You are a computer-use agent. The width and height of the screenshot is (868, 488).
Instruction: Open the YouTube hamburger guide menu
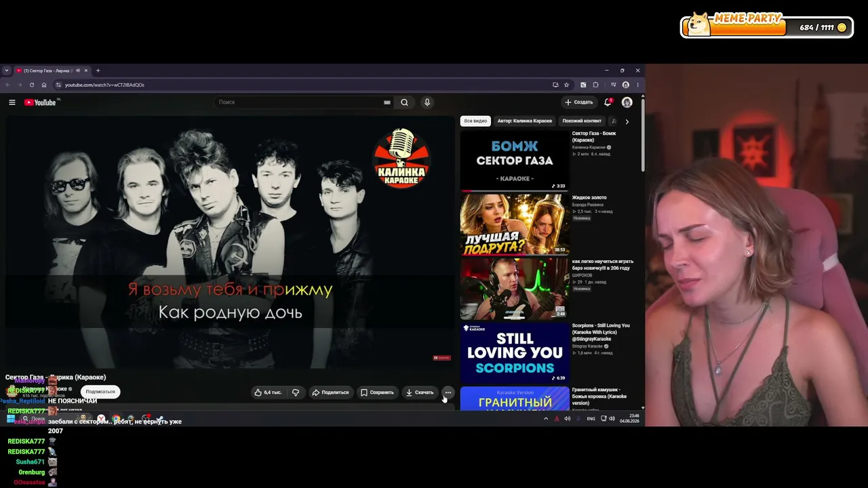point(12,102)
